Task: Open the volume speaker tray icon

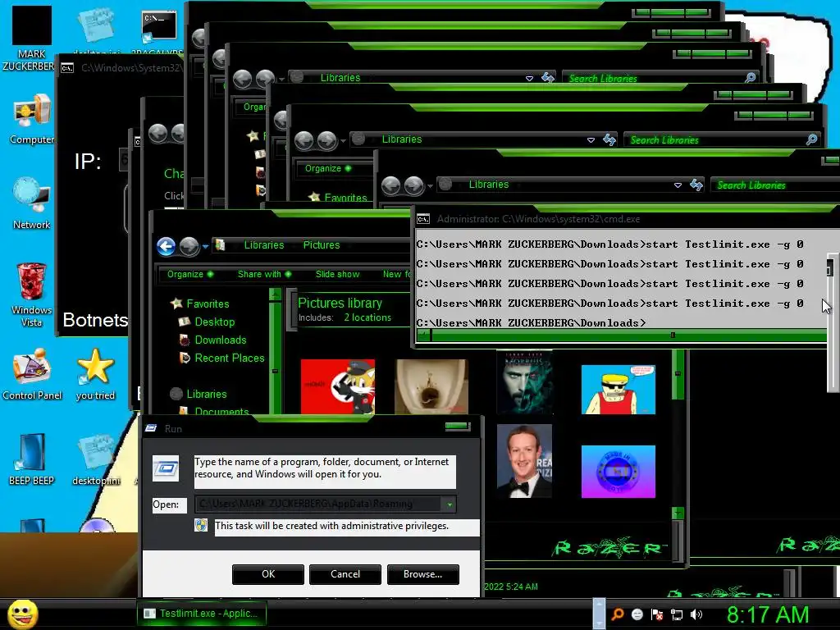Action: [x=696, y=614]
